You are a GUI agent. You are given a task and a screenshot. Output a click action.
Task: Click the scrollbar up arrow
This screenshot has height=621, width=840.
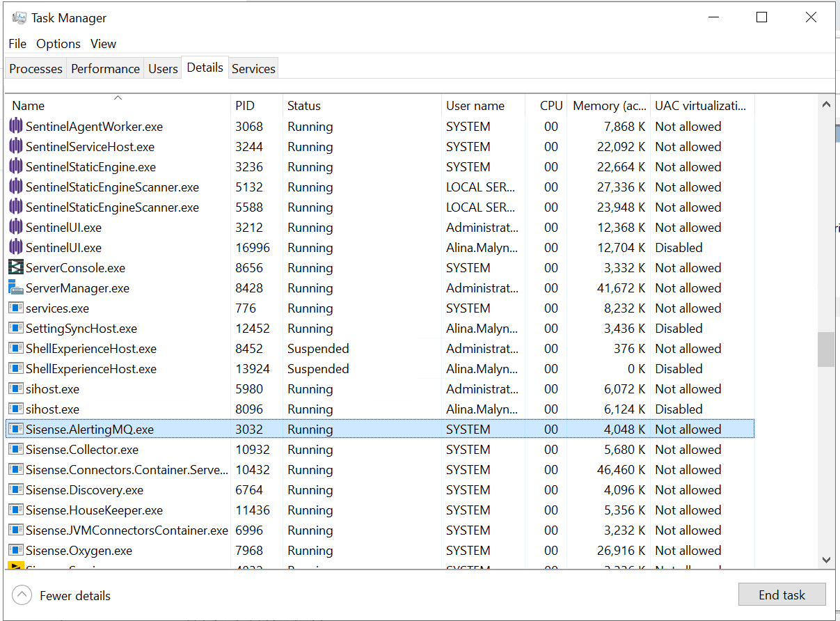pos(826,104)
